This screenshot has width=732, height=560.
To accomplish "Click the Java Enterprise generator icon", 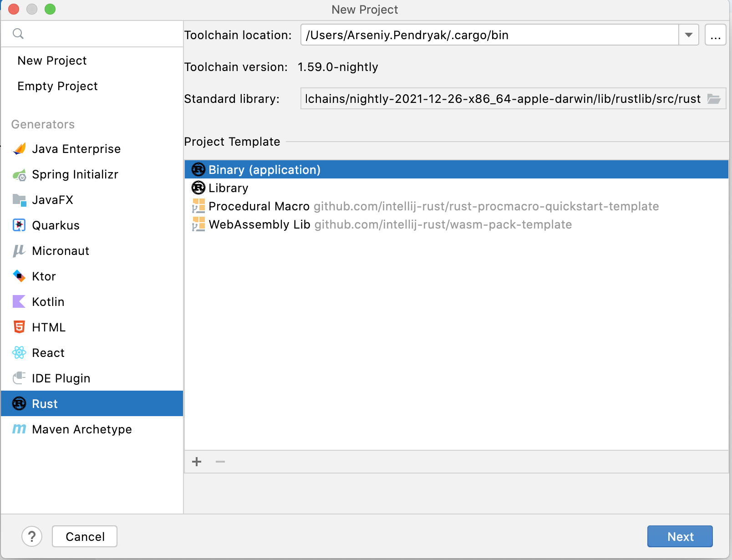I will click(20, 149).
